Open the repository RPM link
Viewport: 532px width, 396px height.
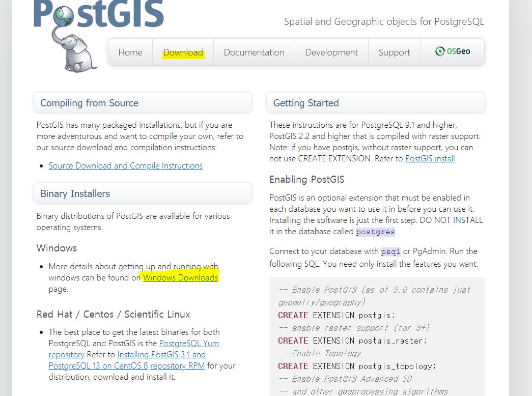[x=178, y=366]
